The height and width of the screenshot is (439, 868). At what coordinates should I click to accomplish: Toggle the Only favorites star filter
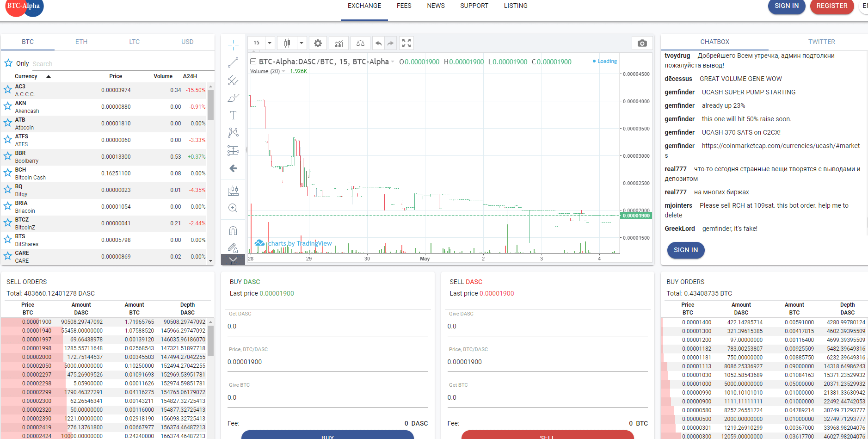(8, 63)
